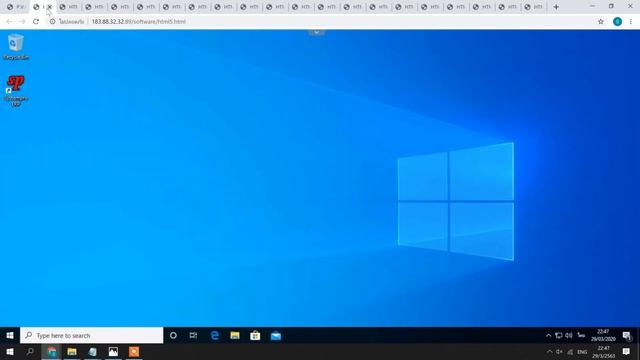Open the volume control in the remote tray
This screenshot has height=360, width=640.
tap(569, 336)
